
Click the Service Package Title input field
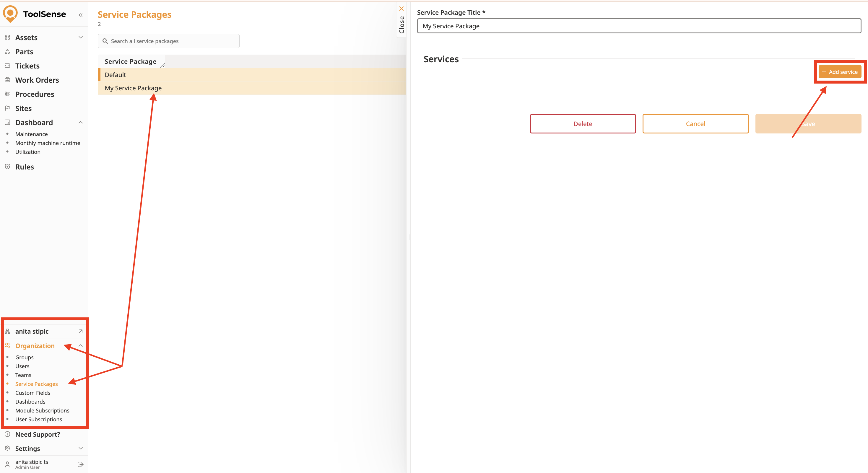pyautogui.click(x=639, y=26)
